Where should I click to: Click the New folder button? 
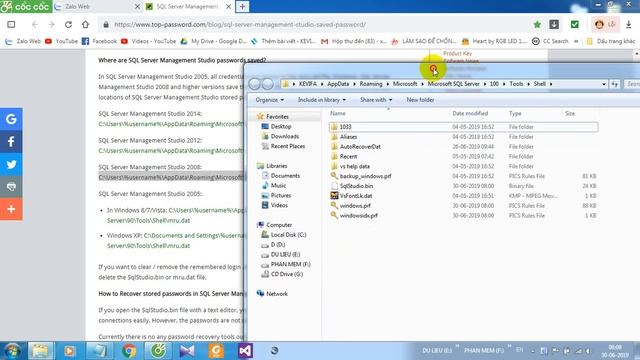(x=420, y=100)
